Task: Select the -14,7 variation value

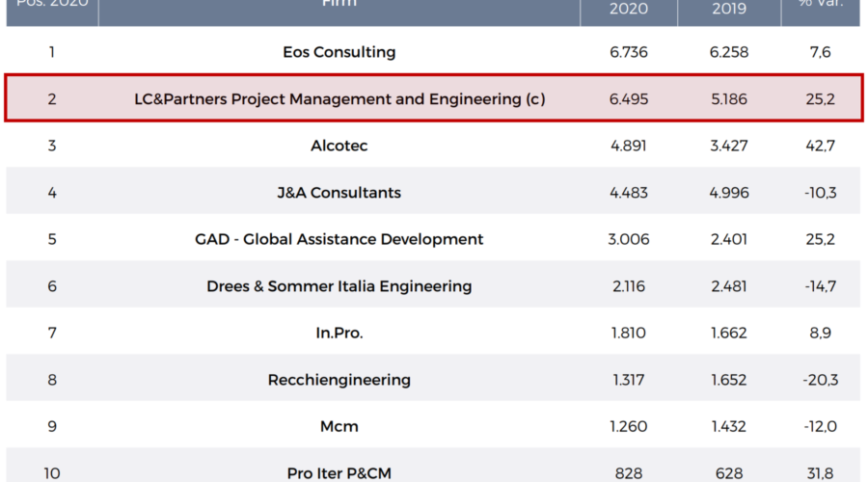Action: (821, 286)
